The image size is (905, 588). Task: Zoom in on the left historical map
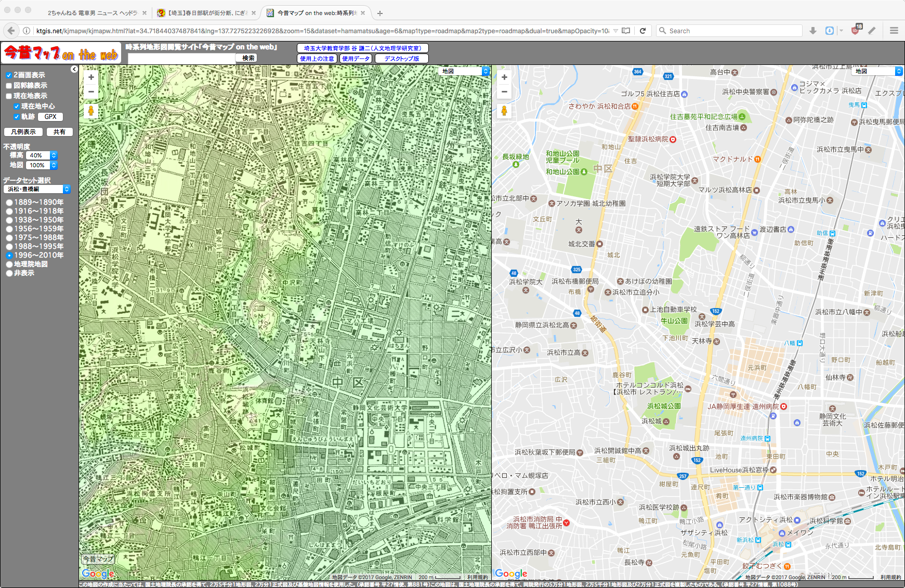tap(91, 77)
